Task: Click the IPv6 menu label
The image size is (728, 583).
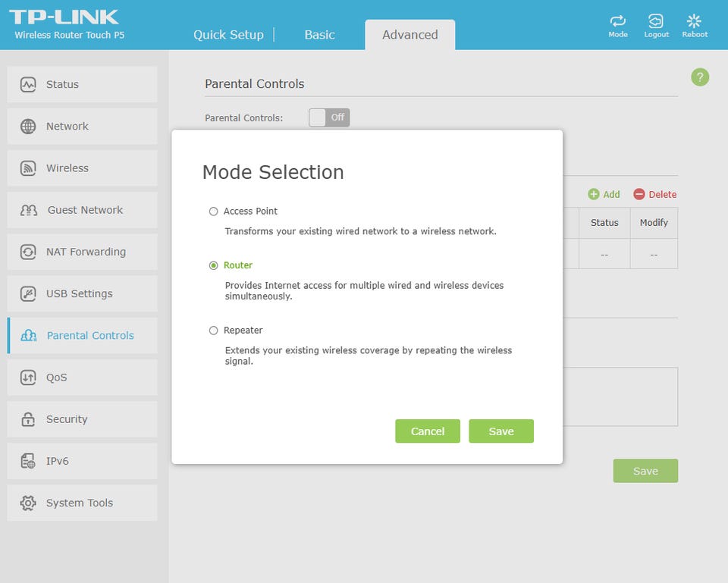Action: 57,461
